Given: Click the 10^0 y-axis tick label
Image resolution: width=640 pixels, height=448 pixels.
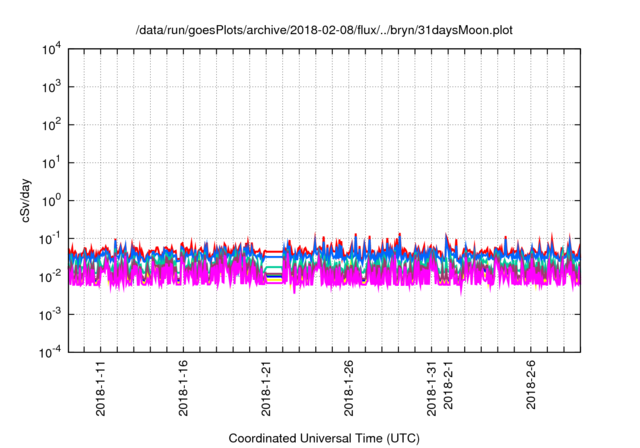Looking at the screenshot, I should coord(52,200).
